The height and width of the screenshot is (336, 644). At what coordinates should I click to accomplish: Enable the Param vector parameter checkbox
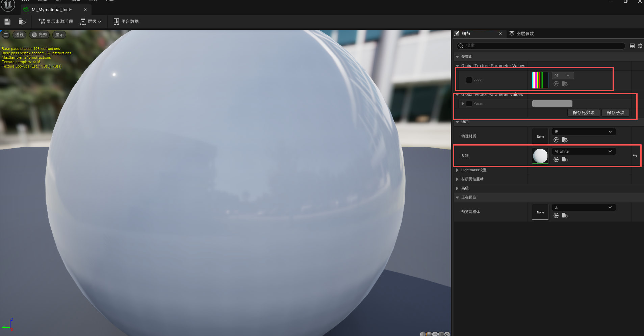[x=469, y=104]
